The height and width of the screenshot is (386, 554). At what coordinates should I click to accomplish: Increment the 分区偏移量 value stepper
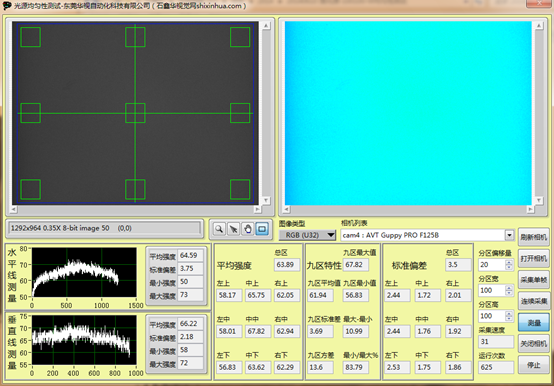pos(509,262)
